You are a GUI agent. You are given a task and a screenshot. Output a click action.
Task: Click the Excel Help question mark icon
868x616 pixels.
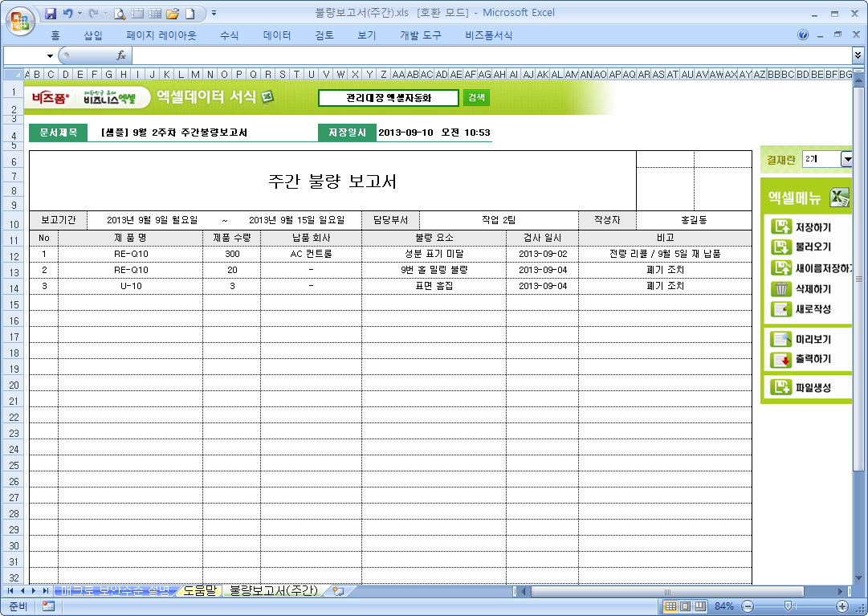pyautogui.click(x=803, y=35)
